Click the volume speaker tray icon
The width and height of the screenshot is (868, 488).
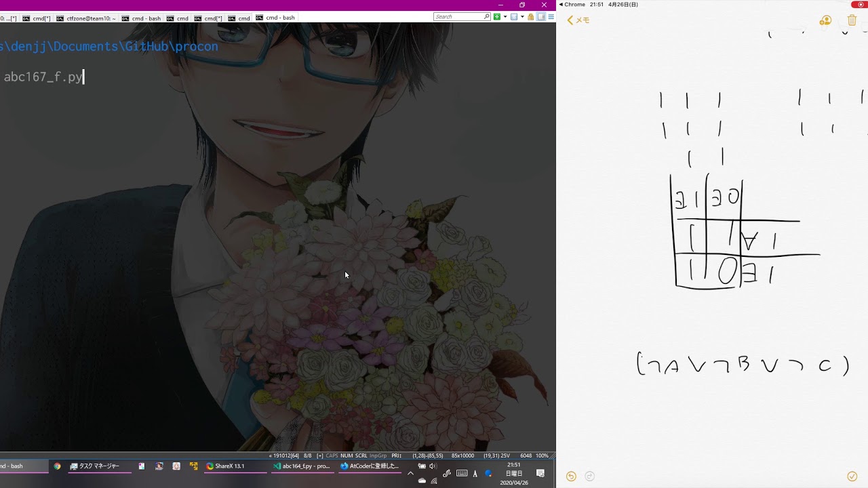pyautogui.click(x=433, y=466)
